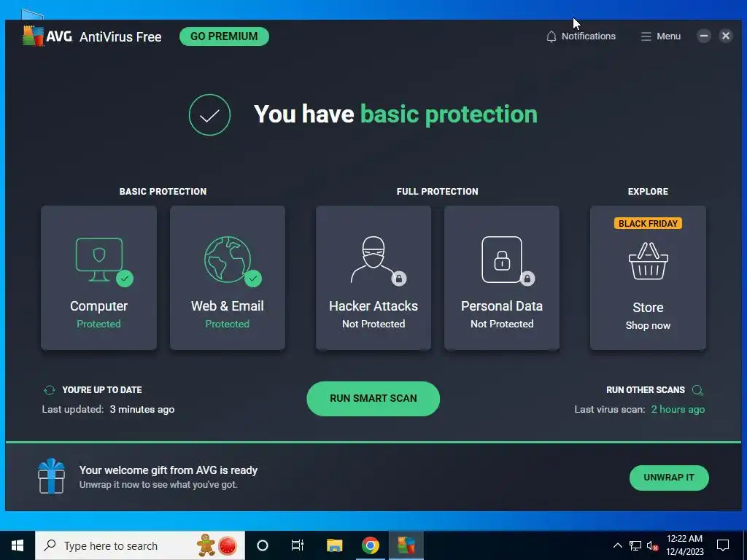Screen dimensions: 747x560
Task: Click the welcome gift box icon
Action: click(x=51, y=476)
